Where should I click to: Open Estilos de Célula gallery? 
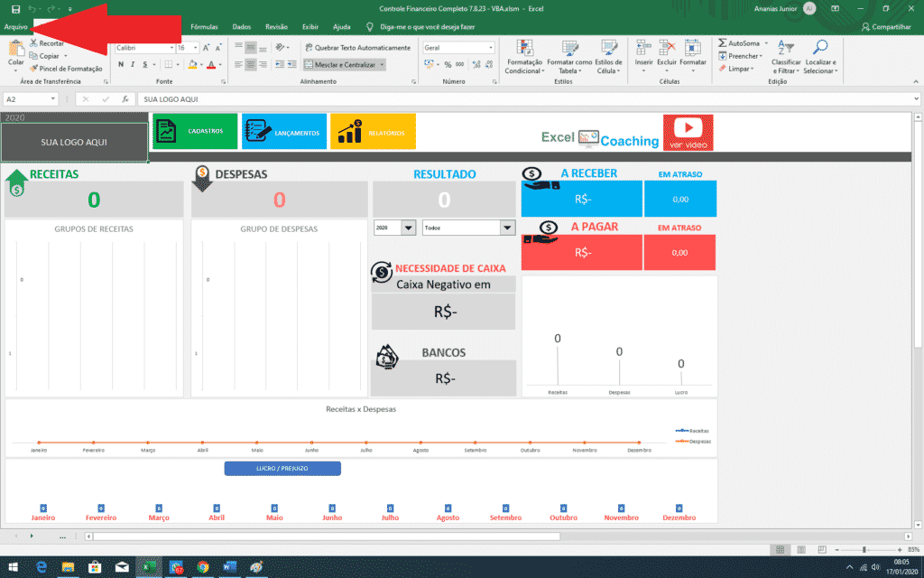tap(608, 57)
